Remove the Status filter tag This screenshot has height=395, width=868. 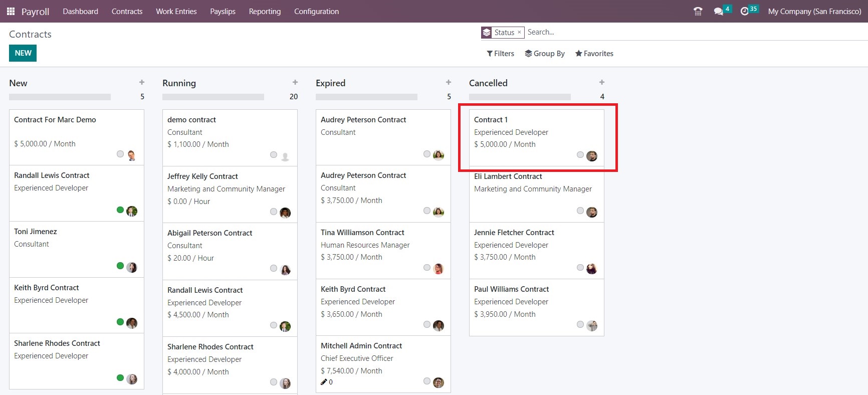[x=519, y=32]
